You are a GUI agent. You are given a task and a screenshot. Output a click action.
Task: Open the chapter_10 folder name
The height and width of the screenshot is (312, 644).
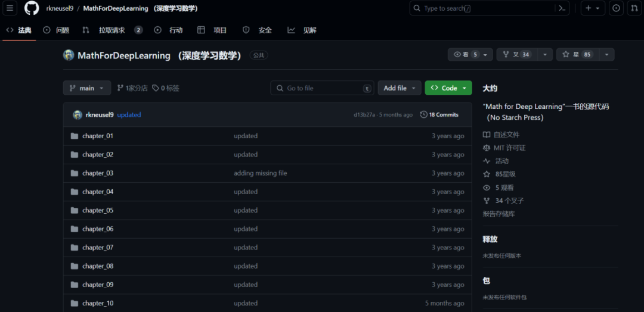coord(98,304)
